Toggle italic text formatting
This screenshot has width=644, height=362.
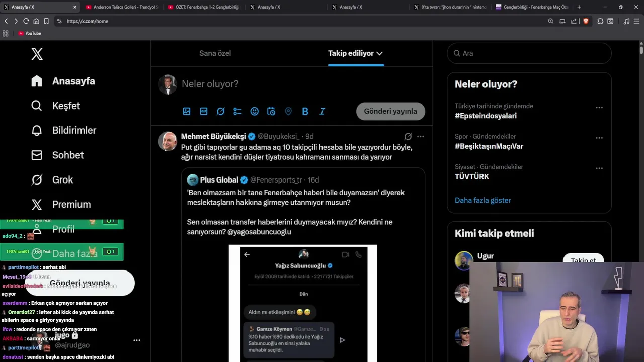(322, 111)
